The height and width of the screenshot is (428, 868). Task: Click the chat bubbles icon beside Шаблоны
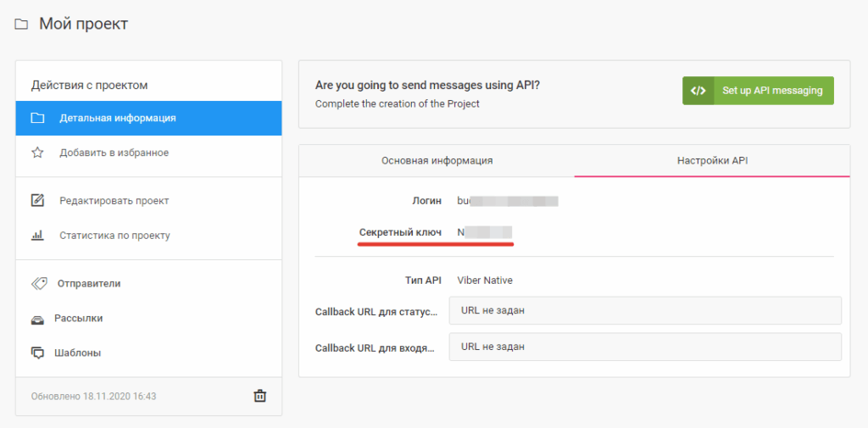click(37, 353)
